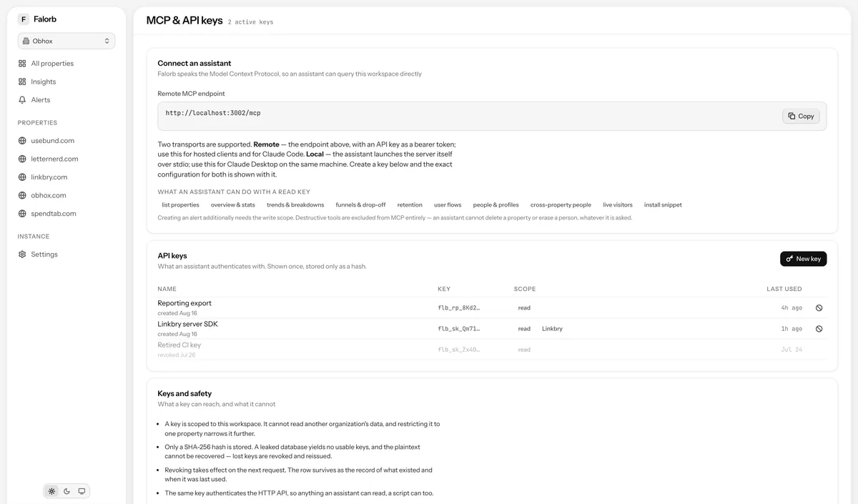
Task: Click the 'list properties' capability tag
Action: pyautogui.click(x=181, y=205)
